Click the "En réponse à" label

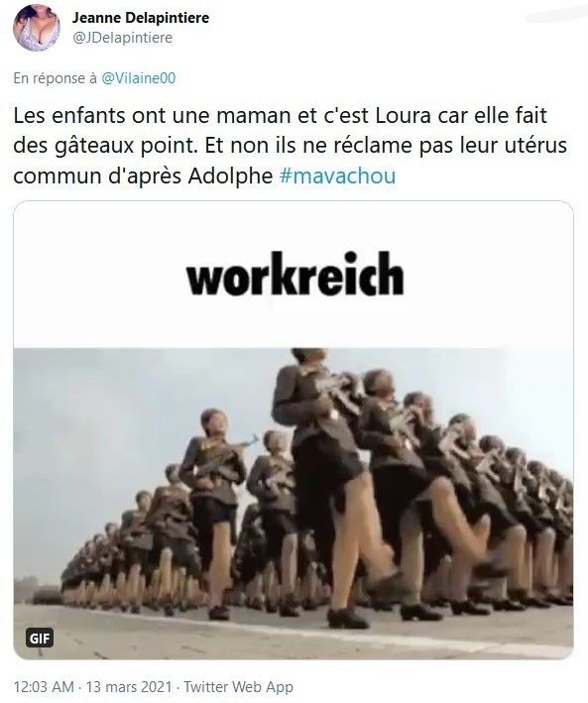coord(56,78)
